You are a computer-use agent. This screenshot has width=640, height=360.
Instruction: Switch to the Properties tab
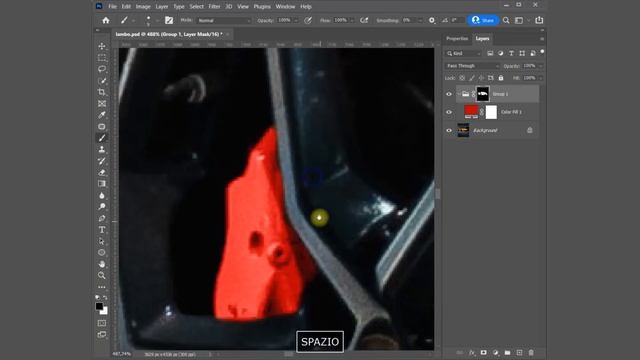457,38
